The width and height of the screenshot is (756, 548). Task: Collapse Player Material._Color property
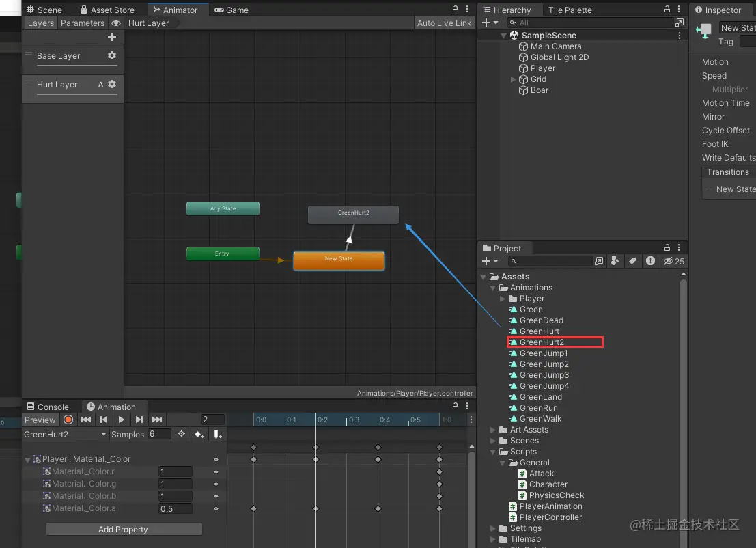[x=27, y=460]
